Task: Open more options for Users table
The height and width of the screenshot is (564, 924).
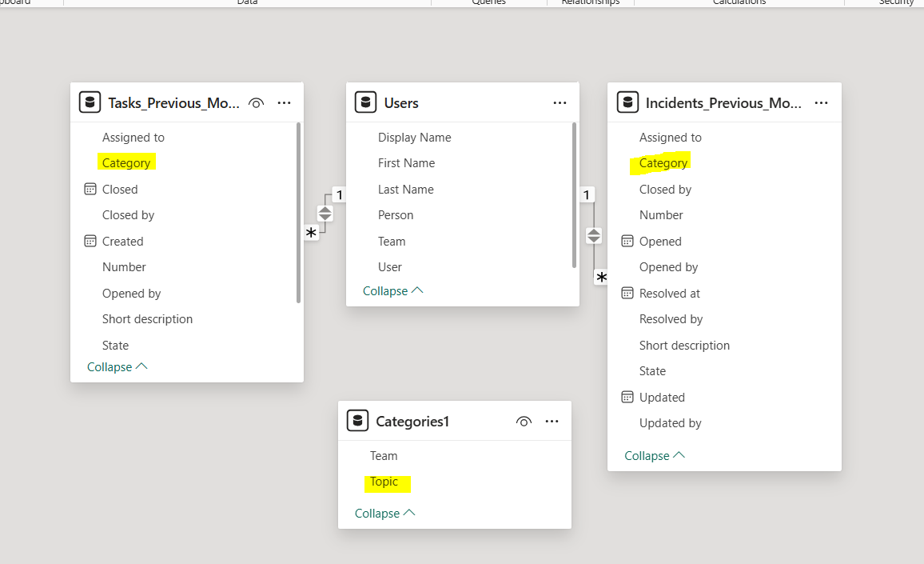Action: coord(560,102)
